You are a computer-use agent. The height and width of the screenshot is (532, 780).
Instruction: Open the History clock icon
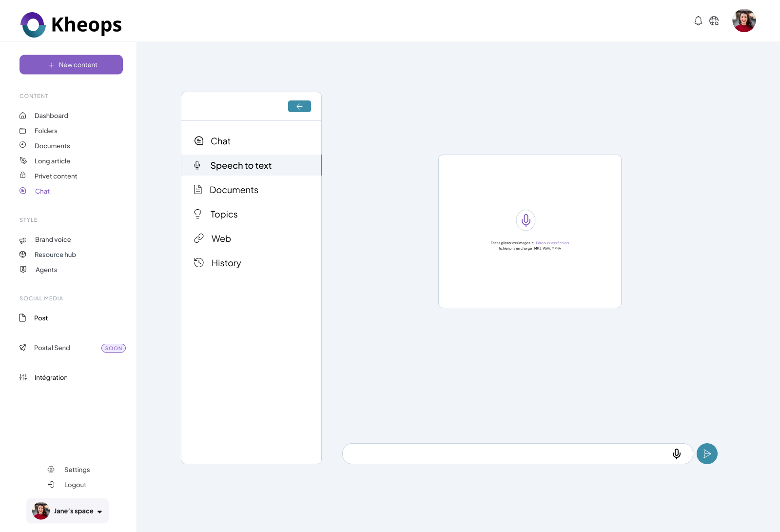[198, 262]
